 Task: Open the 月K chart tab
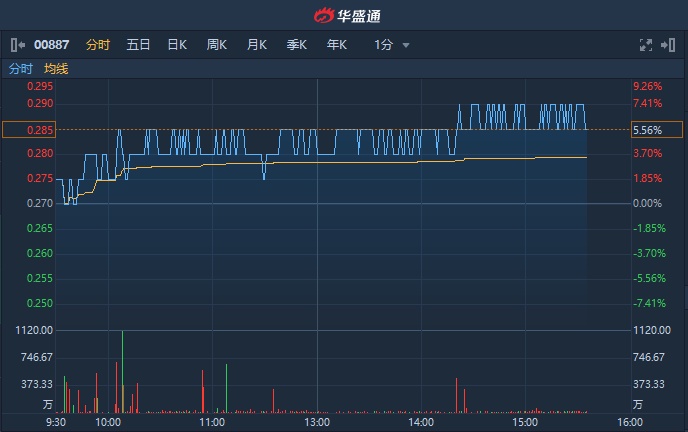click(257, 45)
